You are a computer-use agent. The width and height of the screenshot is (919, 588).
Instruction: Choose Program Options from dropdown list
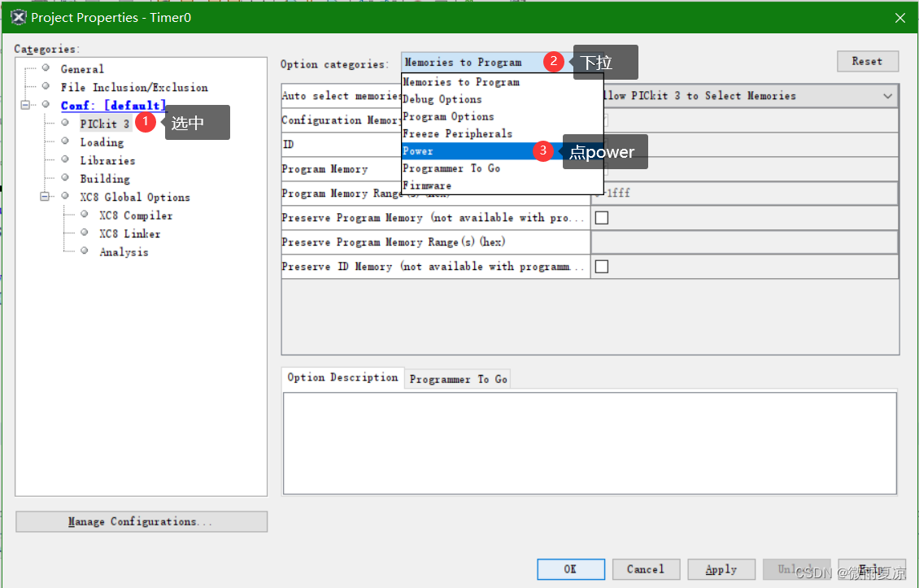tap(503, 116)
